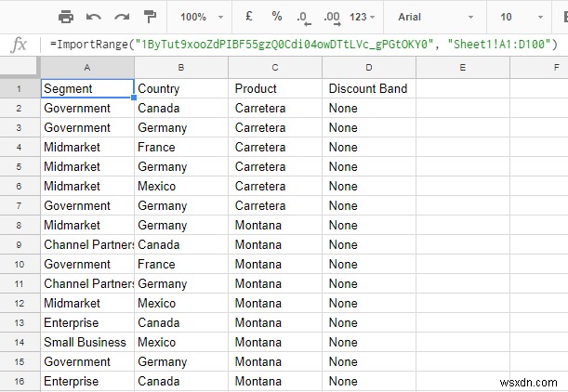Format as currency with pound icon
The width and height of the screenshot is (568, 392).
(248, 17)
